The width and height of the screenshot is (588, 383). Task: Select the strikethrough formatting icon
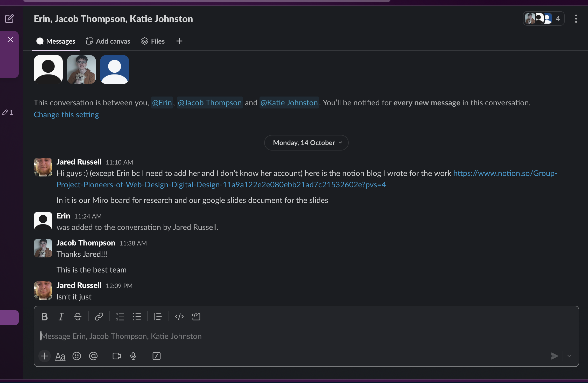coord(78,316)
